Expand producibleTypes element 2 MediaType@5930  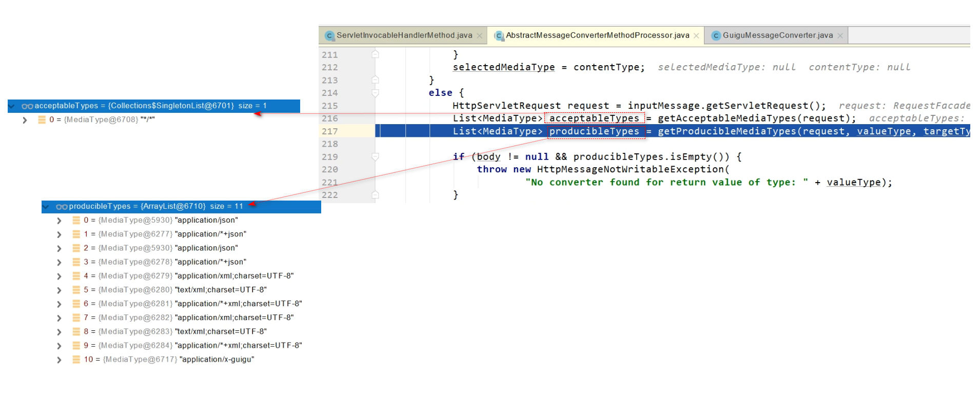coord(59,248)
